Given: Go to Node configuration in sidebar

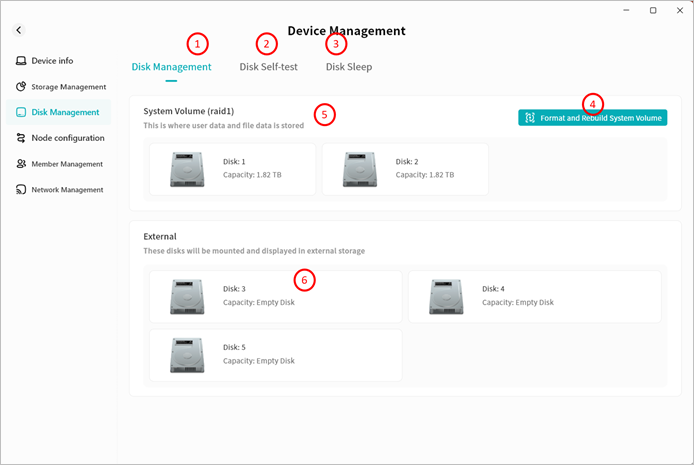Looking at the screenshot, I should pyautogui.click(x=67, y=138).
